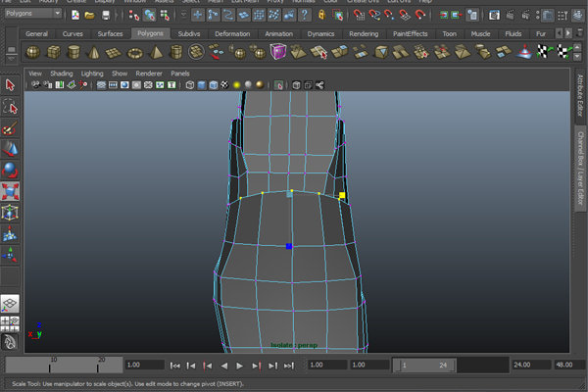This screenshot has width=588, height=392.
Task: Create a polygon pyramid from shelf
Action: point(155,52)
